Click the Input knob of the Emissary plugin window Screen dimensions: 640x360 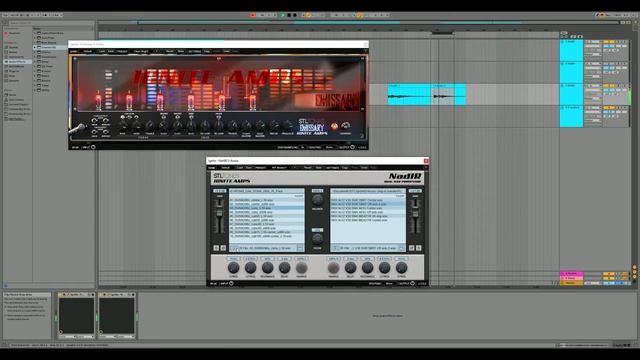click(93, 147)
